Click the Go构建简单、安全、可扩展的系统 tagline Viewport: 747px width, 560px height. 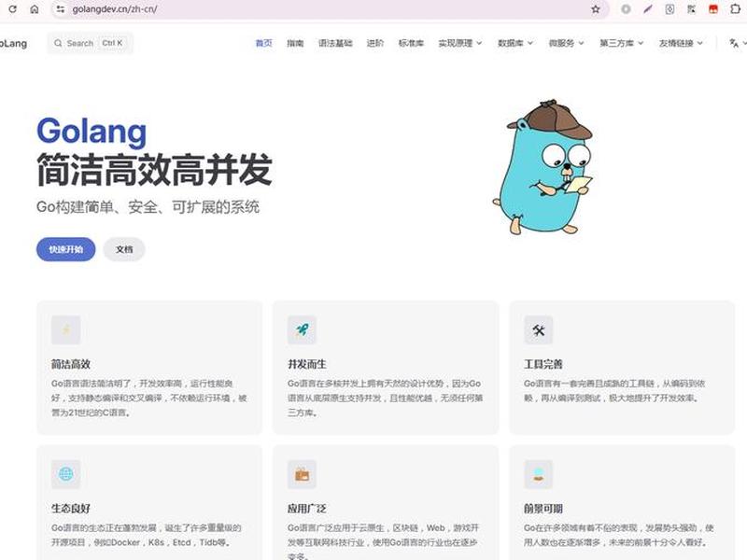[x=148, y=207]
